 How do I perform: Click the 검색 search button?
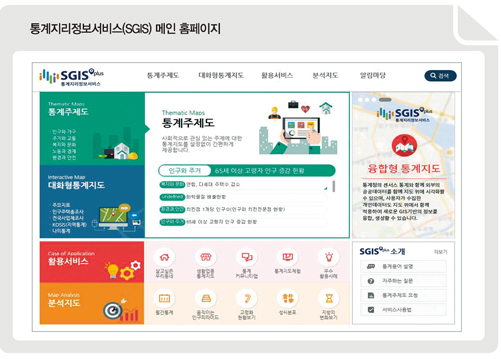(x=440, y=76)
